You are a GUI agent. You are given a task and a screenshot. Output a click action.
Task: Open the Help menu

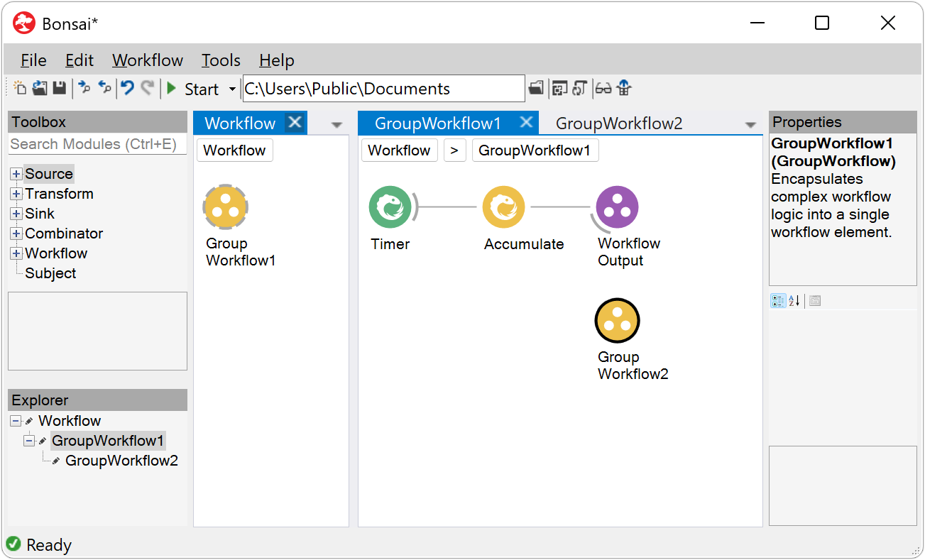tap(277, 60)
